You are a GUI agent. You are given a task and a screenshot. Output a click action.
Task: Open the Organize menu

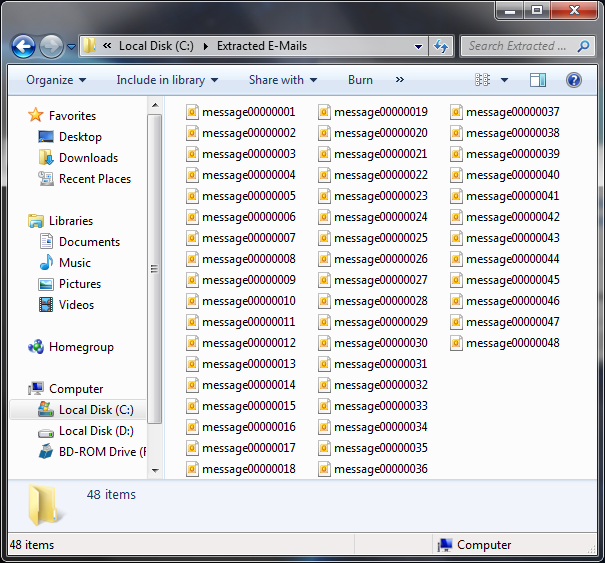tap(56, 80)
